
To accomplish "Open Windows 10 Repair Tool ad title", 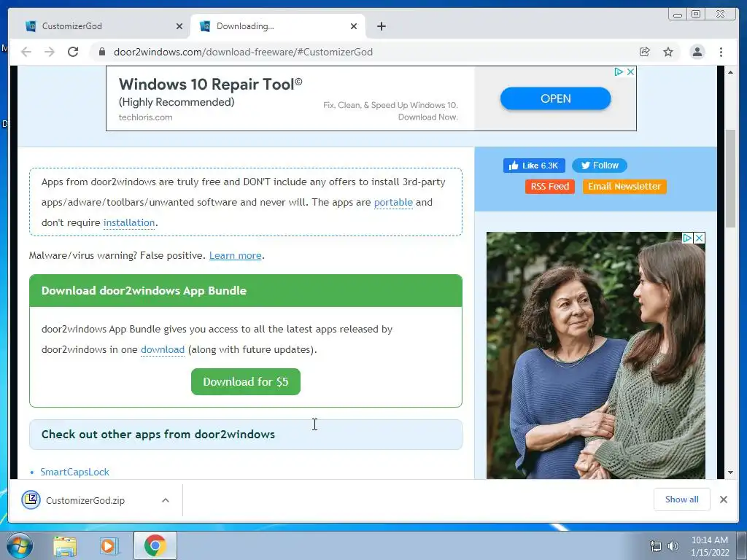I will tap(210, 85).
